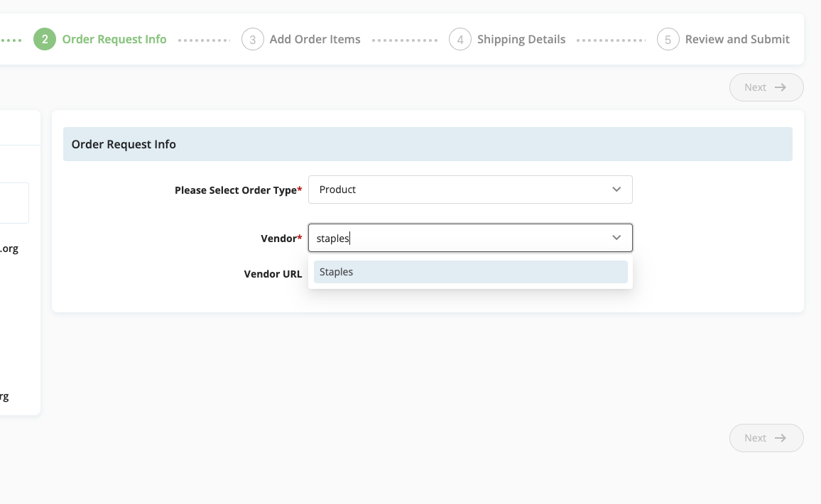
Task: Click the green step 2 circle
Action: pos(45,39)
